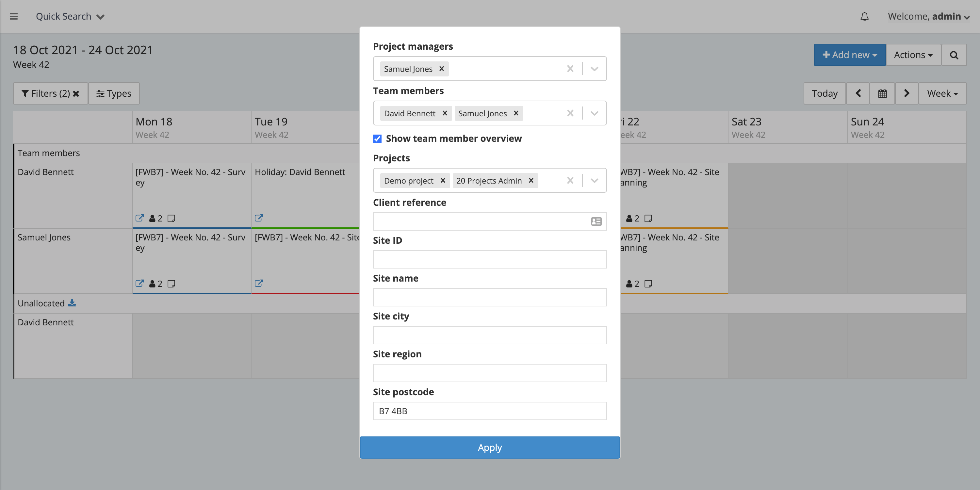Open the Actions menu
The height and width of the screenshot is (490, 980).
[913, 55]
